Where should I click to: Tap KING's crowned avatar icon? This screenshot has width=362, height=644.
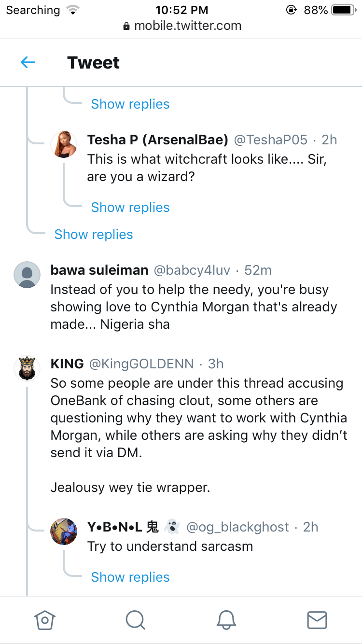27,369
